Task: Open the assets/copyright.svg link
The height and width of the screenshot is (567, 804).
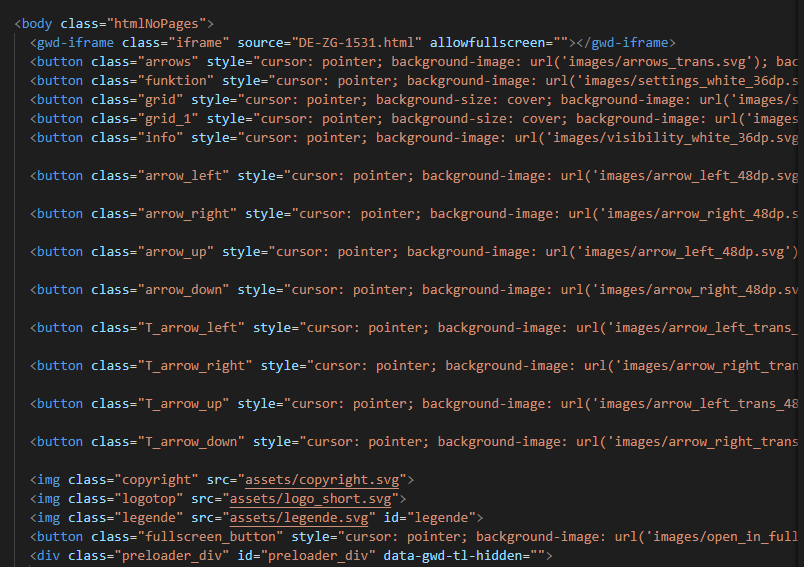Action: click(325, 480)
